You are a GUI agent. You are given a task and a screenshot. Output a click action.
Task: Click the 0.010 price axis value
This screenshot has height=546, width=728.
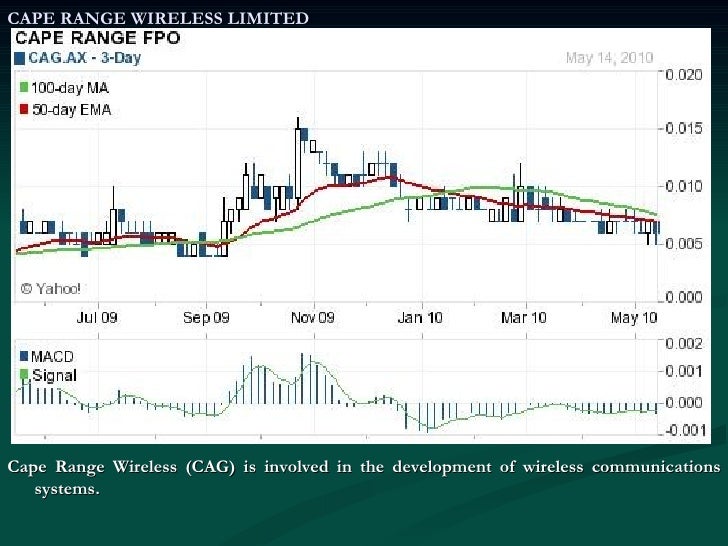[x=684, y=186]
